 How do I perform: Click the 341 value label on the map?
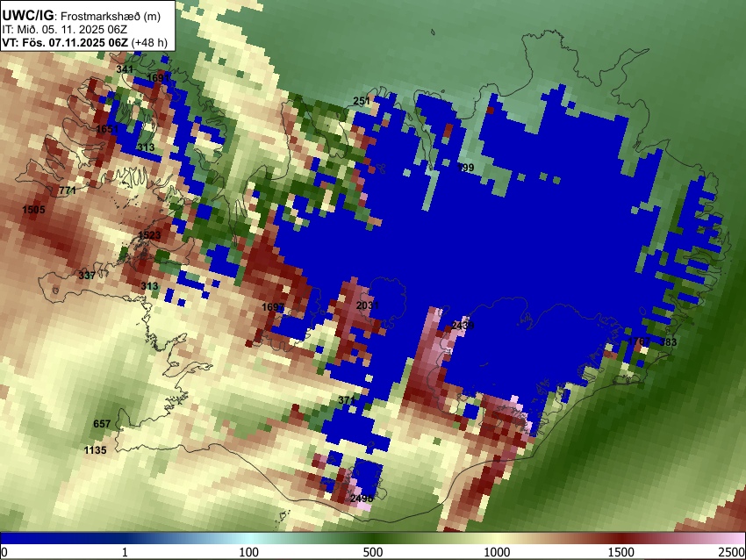click(125, 69)
